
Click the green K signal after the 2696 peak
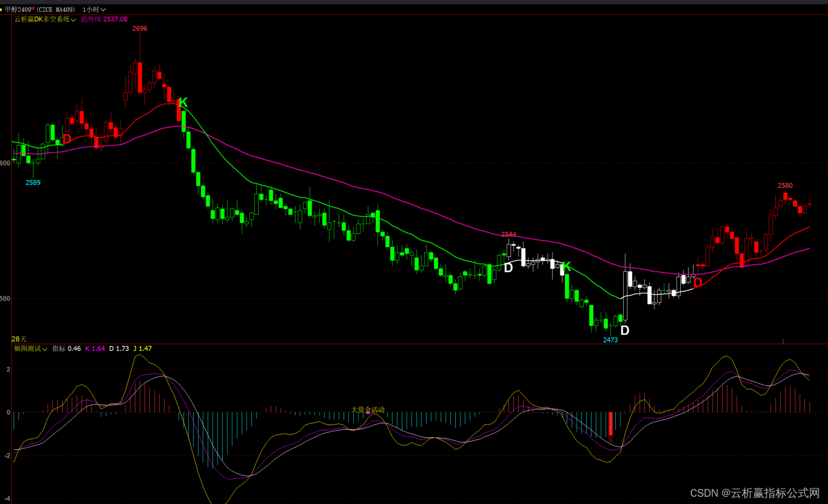(x=183, y=102)
